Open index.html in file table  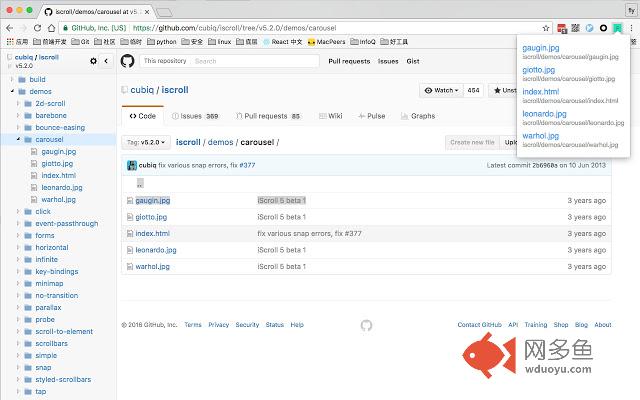(152, 233)
